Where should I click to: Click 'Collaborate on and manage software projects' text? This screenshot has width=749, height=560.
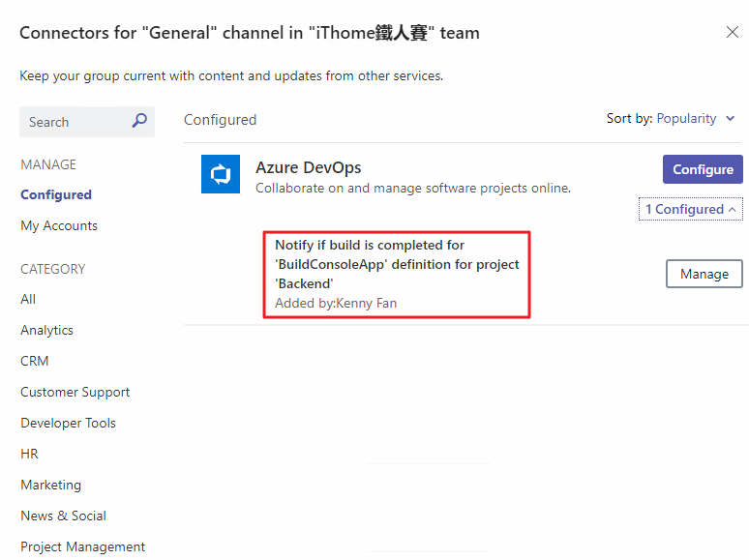click(413, 188)
